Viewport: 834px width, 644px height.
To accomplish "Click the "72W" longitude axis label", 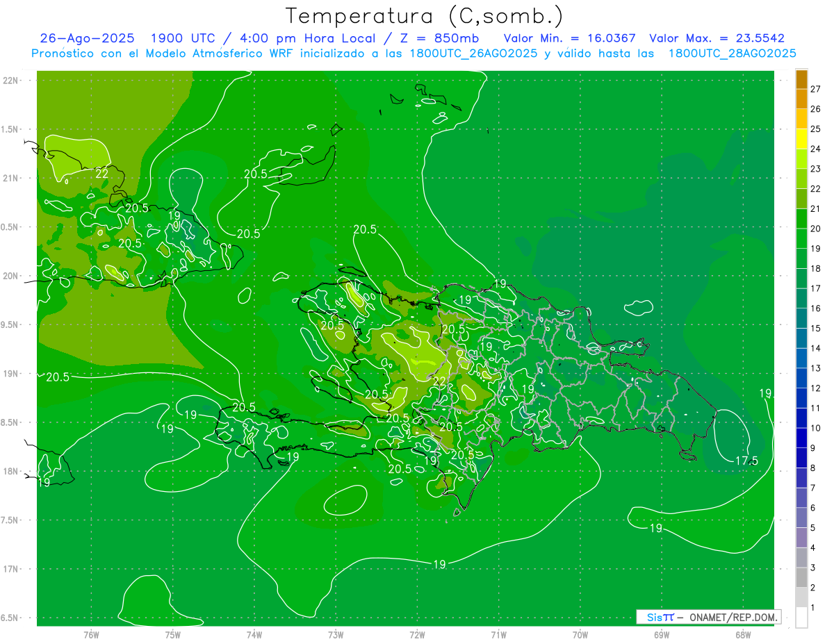I will tap(417, 635).
